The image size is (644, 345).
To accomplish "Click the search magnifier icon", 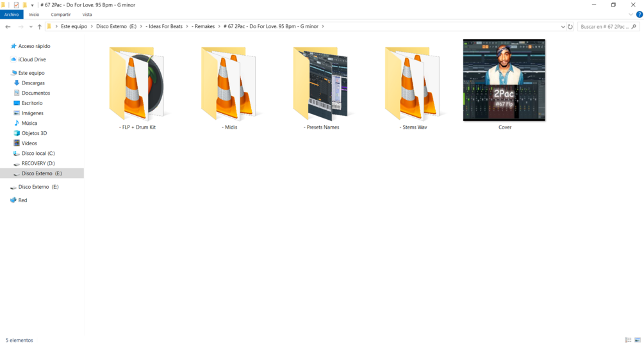I will tap(634, 27).
